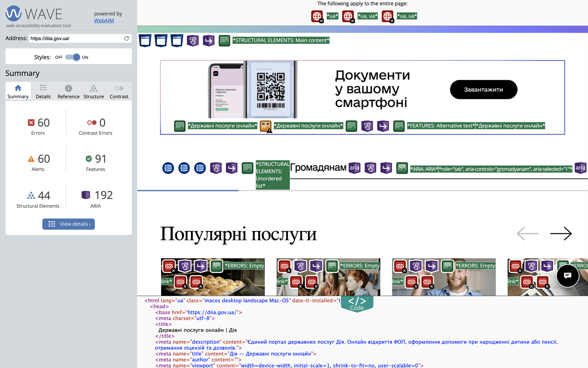Click green image icon before Main content label

coord(224,41)
